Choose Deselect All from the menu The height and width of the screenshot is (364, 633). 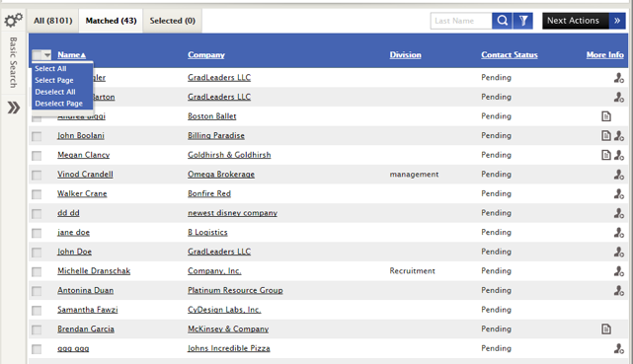point(55,92)
